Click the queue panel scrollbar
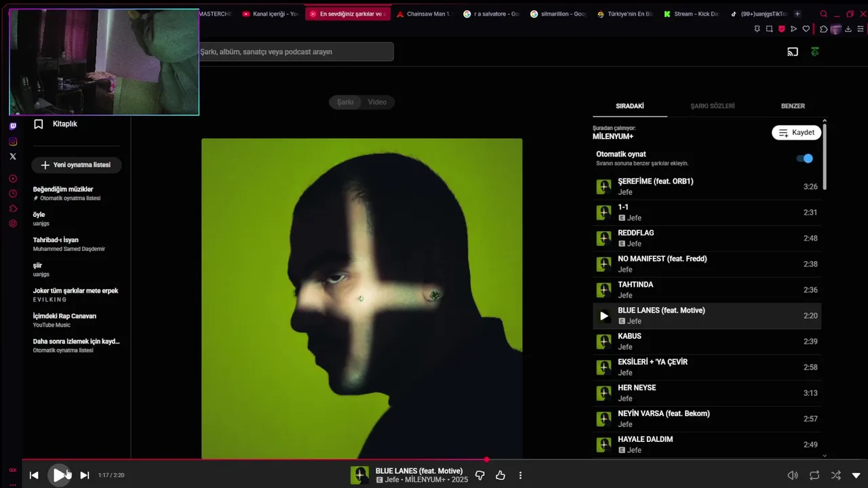This screenshot has width=868, height=488. coord(825,156)
